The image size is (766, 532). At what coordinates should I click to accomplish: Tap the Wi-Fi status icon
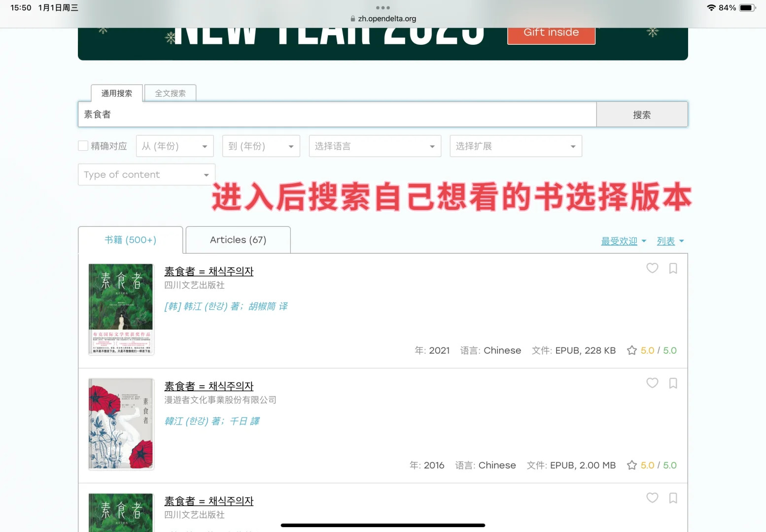711,7
